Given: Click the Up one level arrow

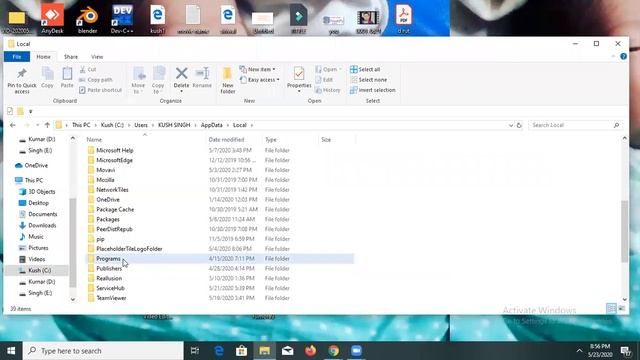Looking at the screenshot, I should click(x=47, y=125).
